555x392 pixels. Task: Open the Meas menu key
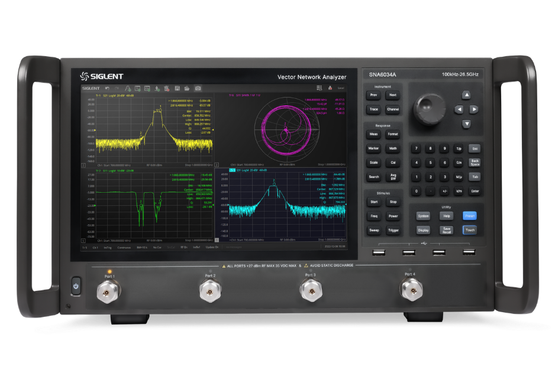(373, 134)
